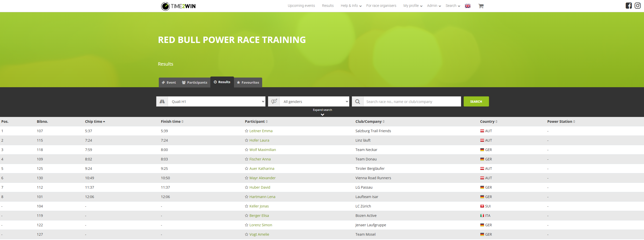Click the Bibno. column header
Viewport: 644px width, 240px height.
tap(42, 122)
